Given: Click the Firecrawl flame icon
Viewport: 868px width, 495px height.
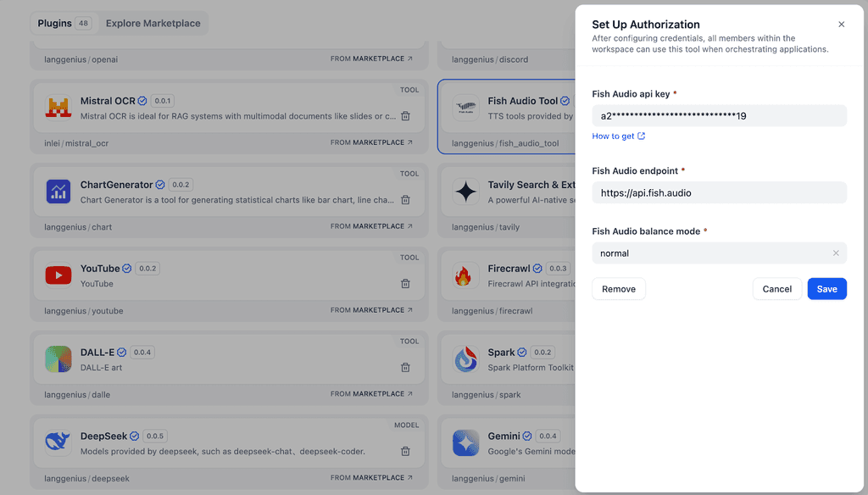Looking at the screenshot, I should point(465,275).
